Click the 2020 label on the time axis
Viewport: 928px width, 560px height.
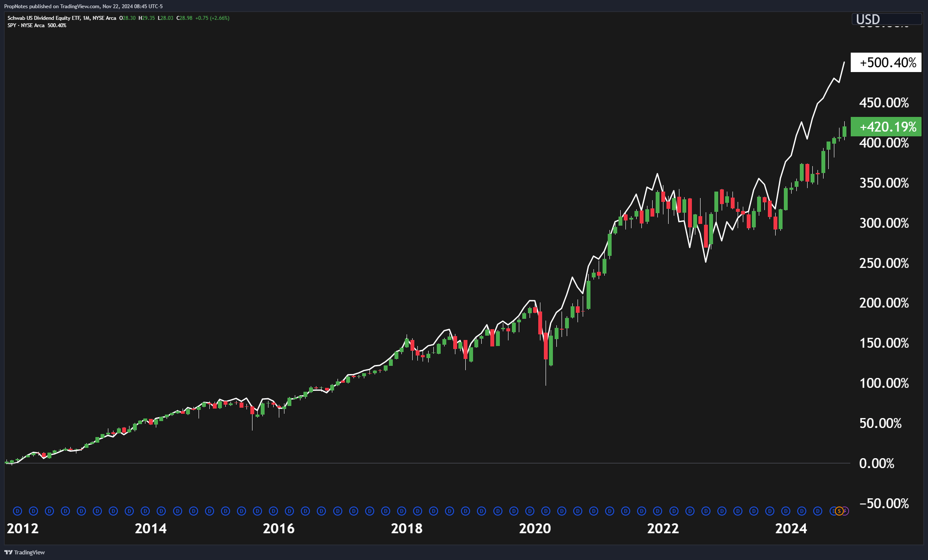pyautogui.click(x=535, y=529)
